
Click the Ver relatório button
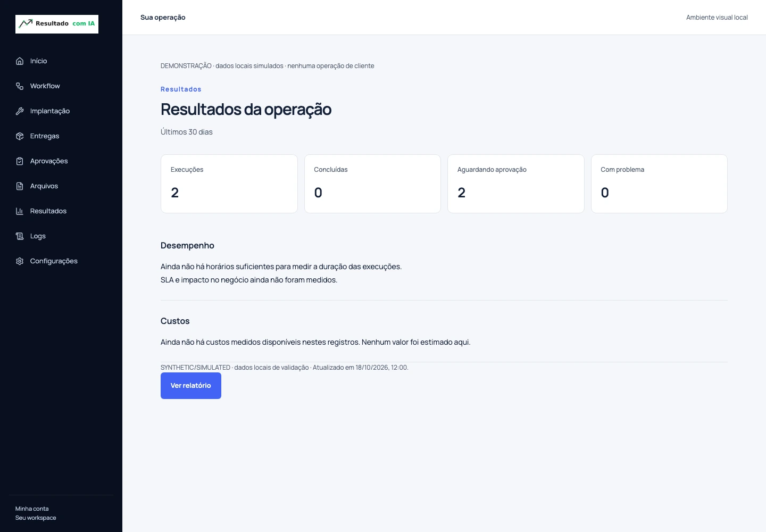point(191,386)
